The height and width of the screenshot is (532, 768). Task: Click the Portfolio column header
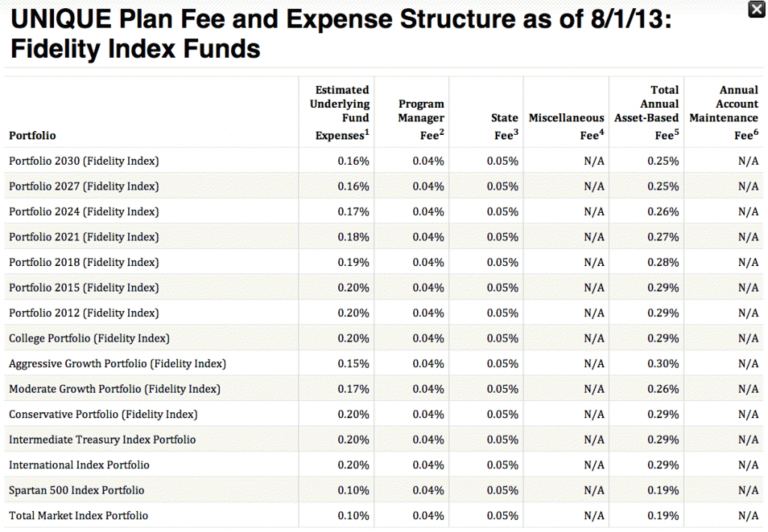point(32,136)
